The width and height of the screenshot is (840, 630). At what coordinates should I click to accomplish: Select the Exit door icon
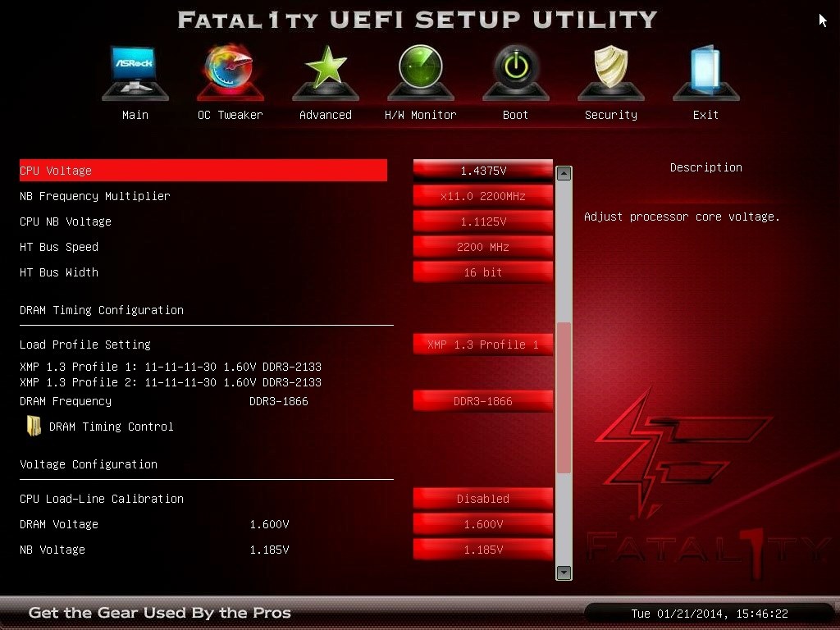click(705, 72)
